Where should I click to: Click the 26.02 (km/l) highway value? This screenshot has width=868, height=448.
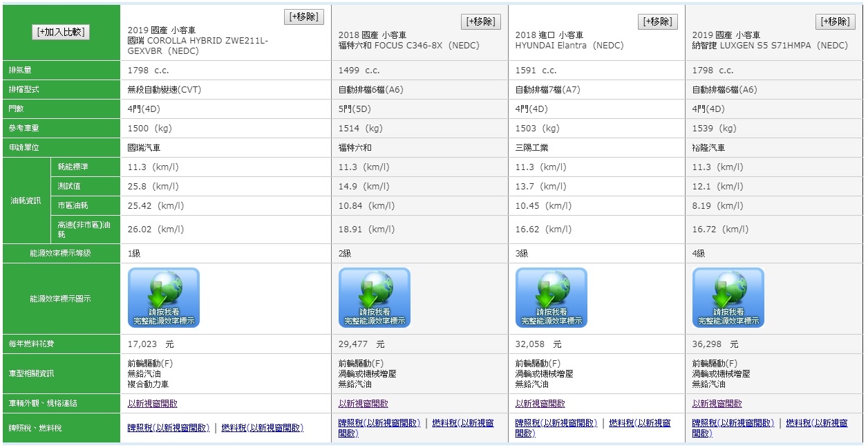tap(155, 230)
